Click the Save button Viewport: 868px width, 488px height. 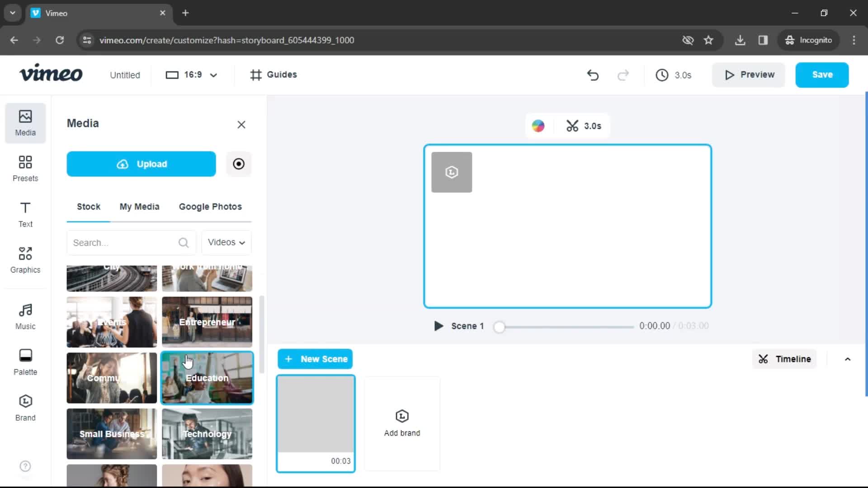pos(822,75)
